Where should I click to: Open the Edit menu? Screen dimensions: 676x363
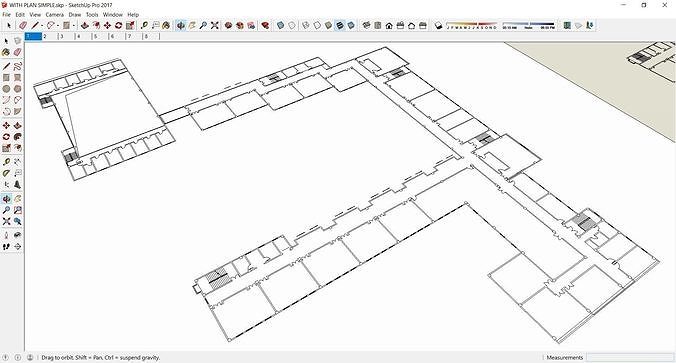click(20, 14)
